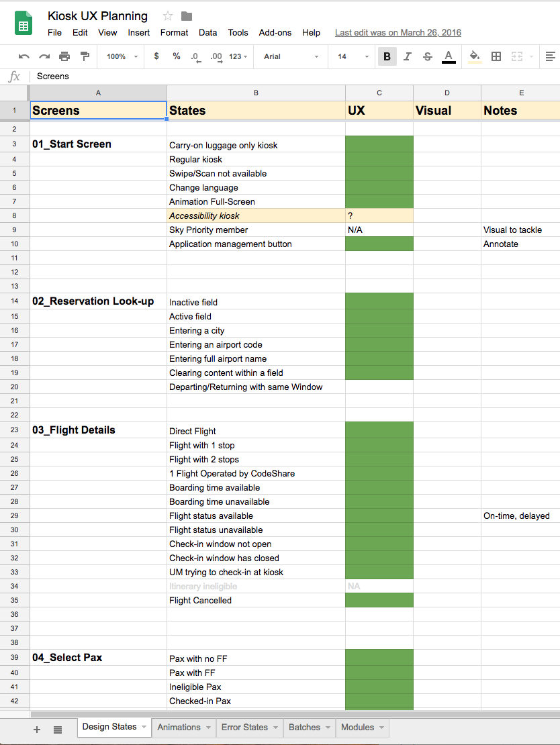Open the Edit menu

[x=80, y=32]
